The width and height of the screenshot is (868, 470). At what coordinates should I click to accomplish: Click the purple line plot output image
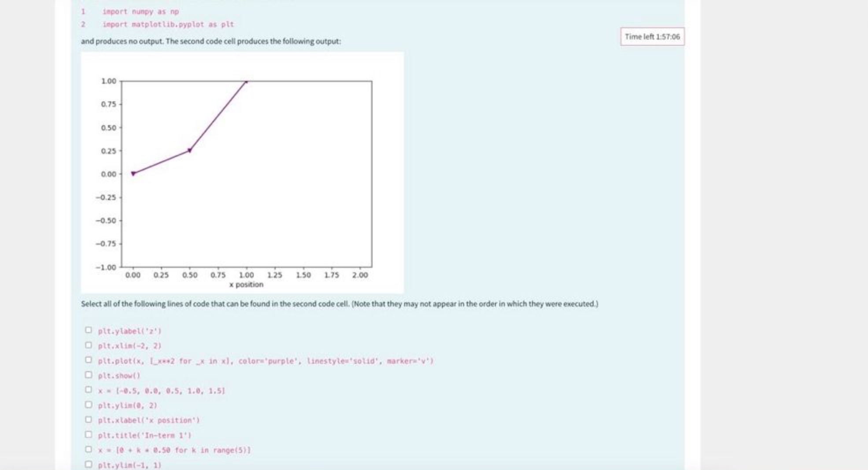[x=242, y=173]
